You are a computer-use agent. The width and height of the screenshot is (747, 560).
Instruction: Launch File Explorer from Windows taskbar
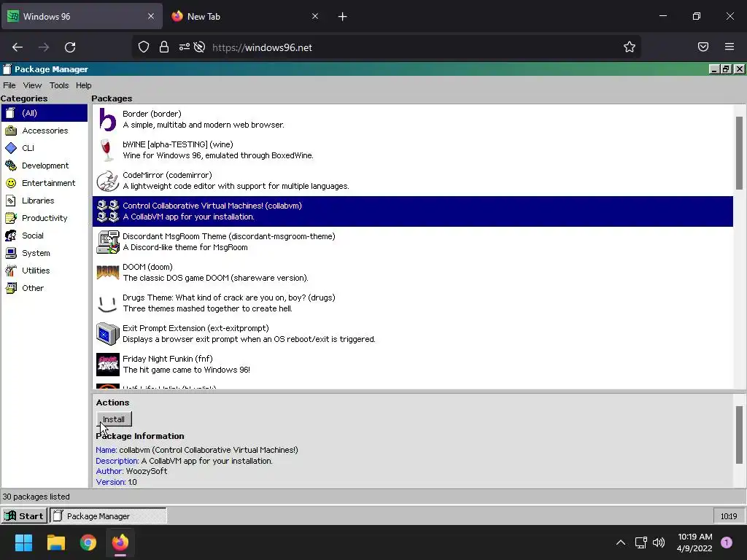55,542
